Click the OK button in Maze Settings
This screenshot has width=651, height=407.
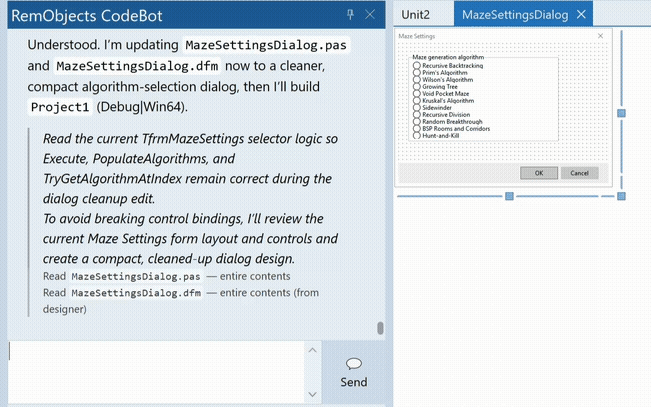coord(539,173)
